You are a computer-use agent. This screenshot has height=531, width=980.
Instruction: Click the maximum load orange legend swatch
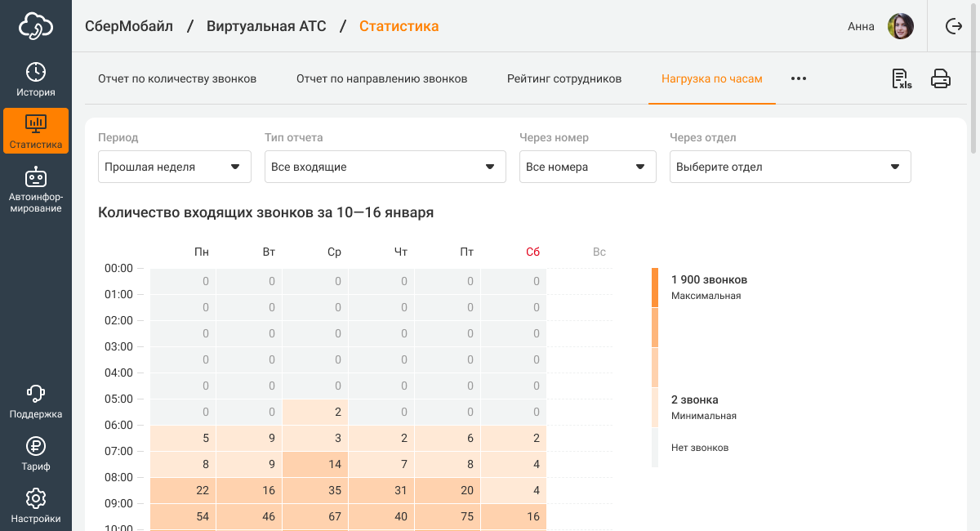tap(655, 288)
